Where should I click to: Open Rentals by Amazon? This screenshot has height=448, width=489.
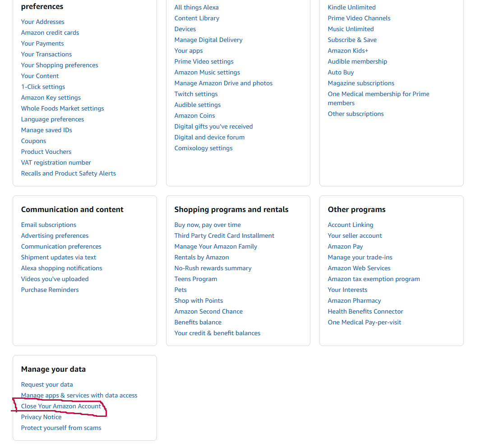[x=202, y=257]
